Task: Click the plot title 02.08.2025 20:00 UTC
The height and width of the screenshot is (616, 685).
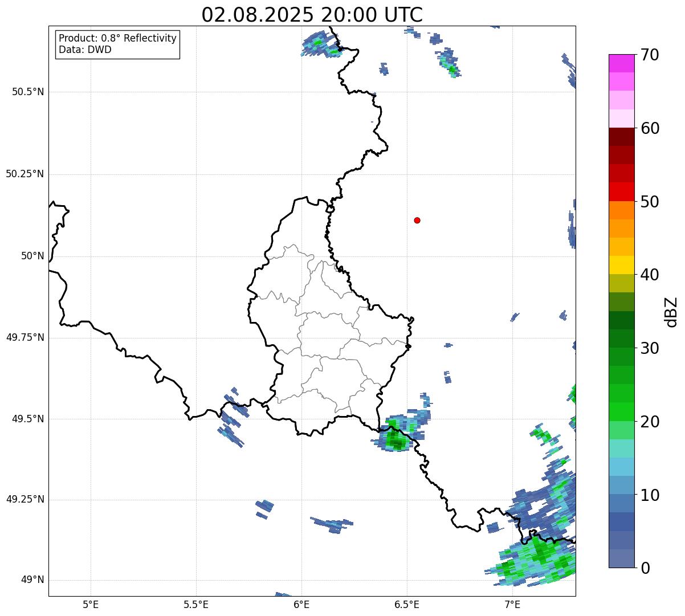Action: coord(312,14)
